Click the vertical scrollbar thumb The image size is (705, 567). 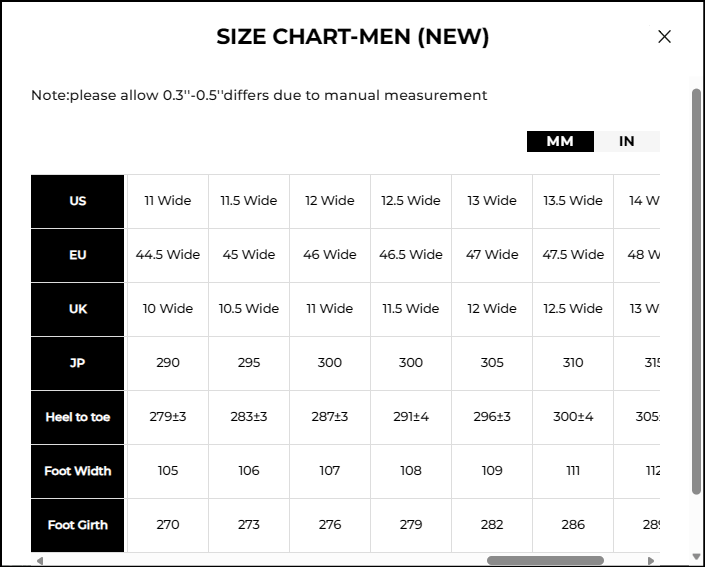[x=696, y=291]
